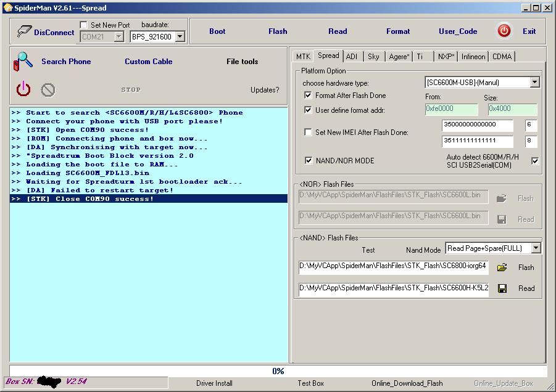
Task: Click the NAND flash path SC6800-iorg64 field
Action: [393, 267]
